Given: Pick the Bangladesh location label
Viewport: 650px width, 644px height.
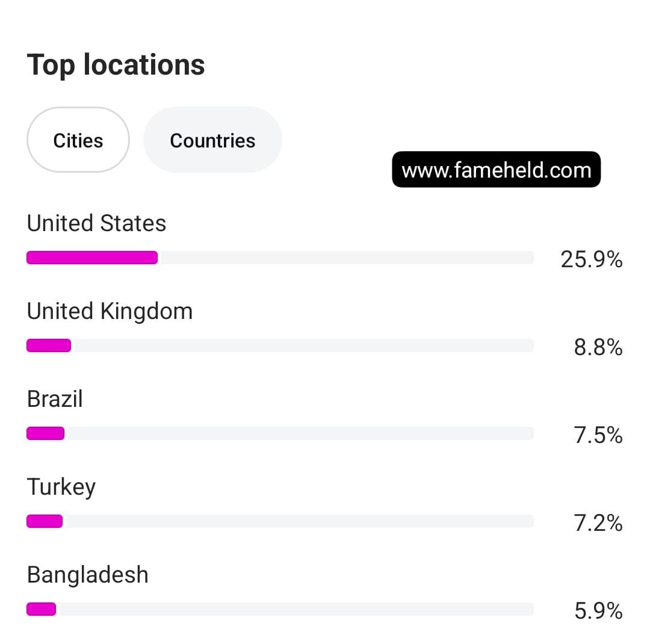Looking at the screenshot, I should (x=88, y=575).
